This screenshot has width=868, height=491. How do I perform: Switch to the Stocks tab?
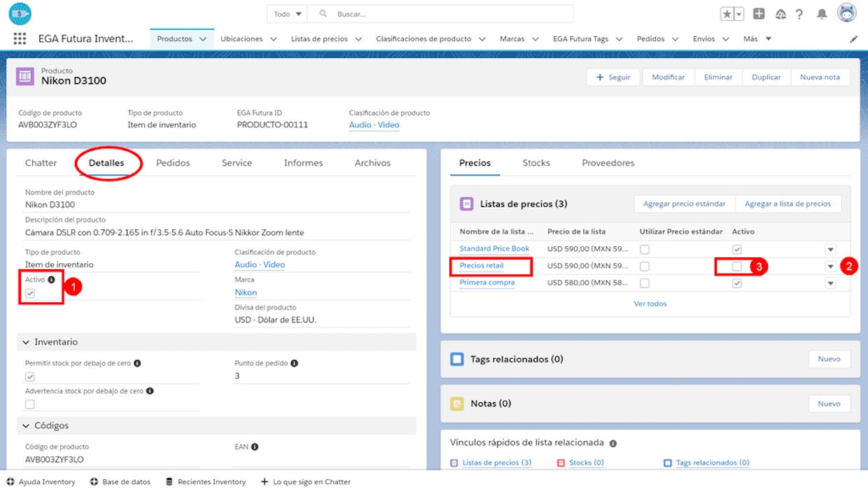click(536, 163)
